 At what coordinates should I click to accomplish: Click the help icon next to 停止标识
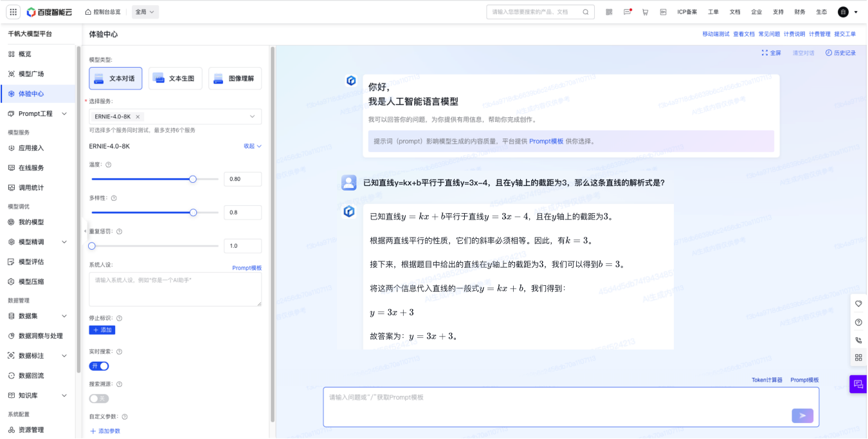pyautogui.click(x=119, y=318)
